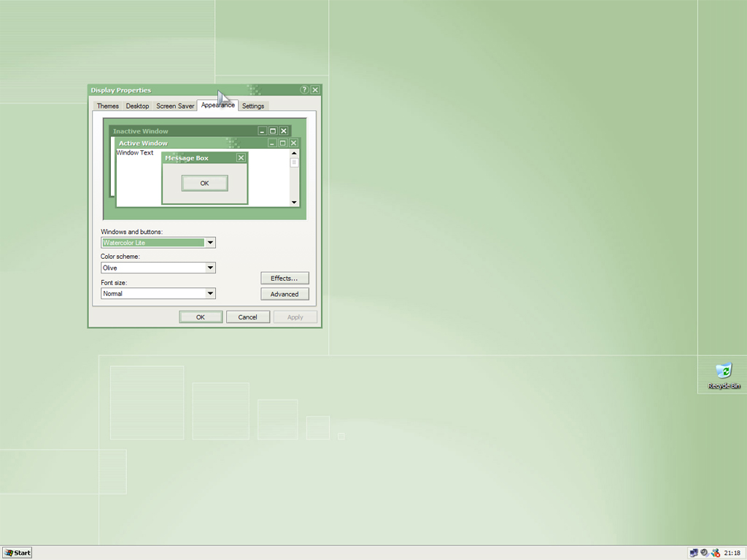Click Active Window preview maximize button
This screenshot has width=747, height=560.
click(x=282, y=143)
